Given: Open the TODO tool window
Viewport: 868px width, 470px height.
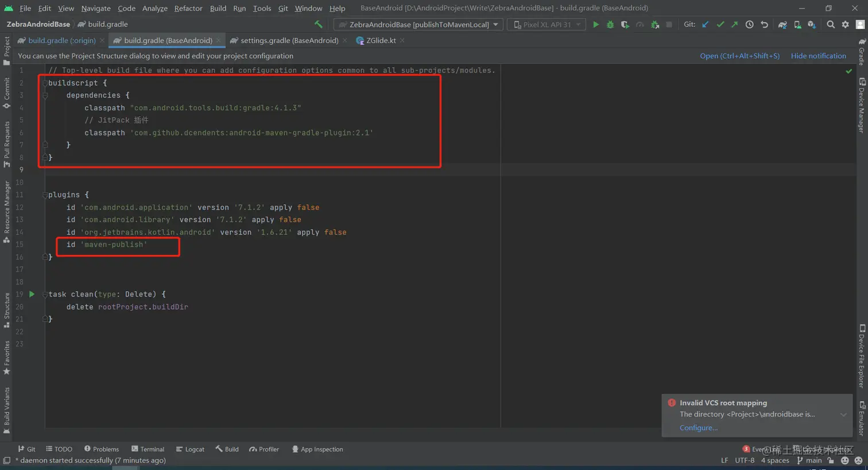Looking at the screenshot, I should pos(59,449).
